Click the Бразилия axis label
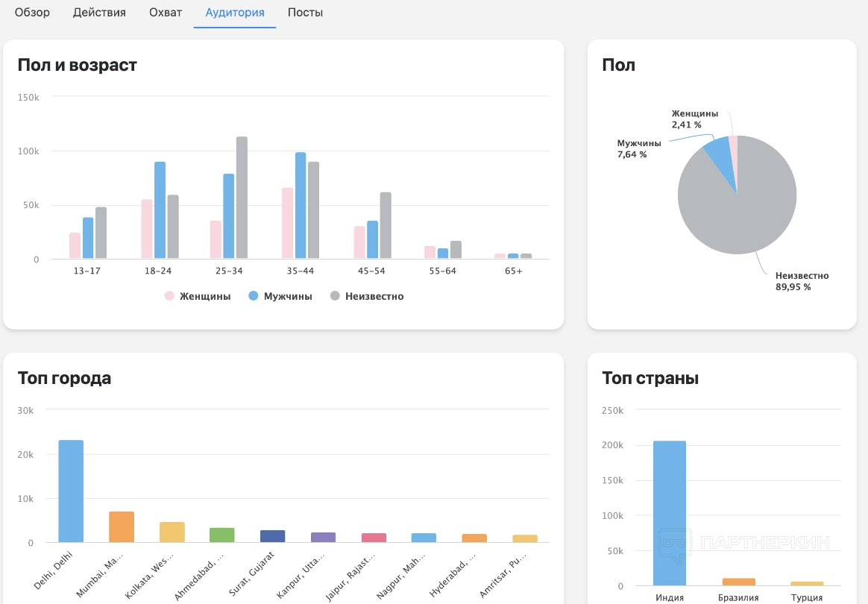The image size is (868, 604). click(738, 597)
